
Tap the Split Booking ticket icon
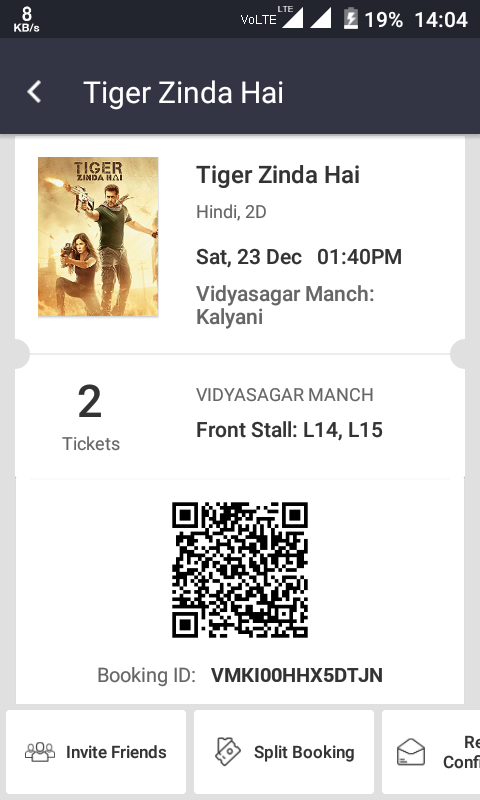click(228, 752)
